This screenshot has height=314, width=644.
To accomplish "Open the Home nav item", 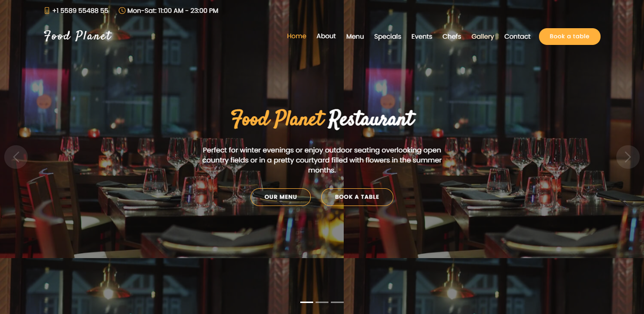I will click(296, 36).
